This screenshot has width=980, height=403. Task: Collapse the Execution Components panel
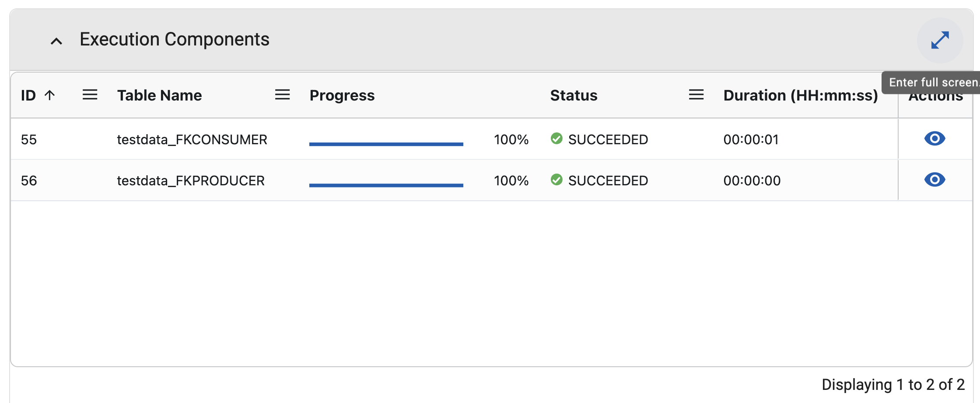click(56, 41)
